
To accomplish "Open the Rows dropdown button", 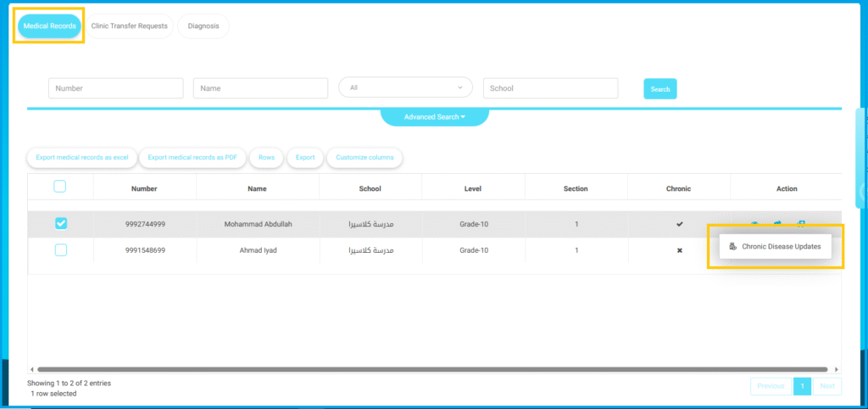I will tap(266, 158).
